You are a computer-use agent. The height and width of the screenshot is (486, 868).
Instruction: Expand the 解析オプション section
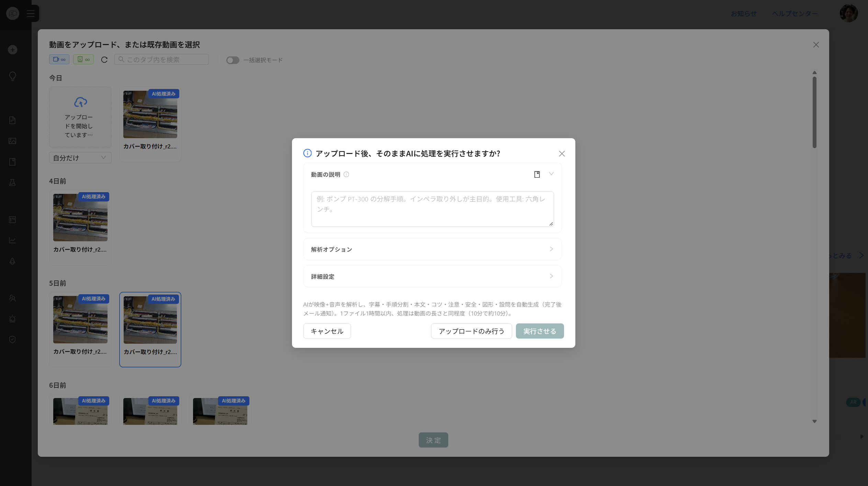[x=432, y=249]
